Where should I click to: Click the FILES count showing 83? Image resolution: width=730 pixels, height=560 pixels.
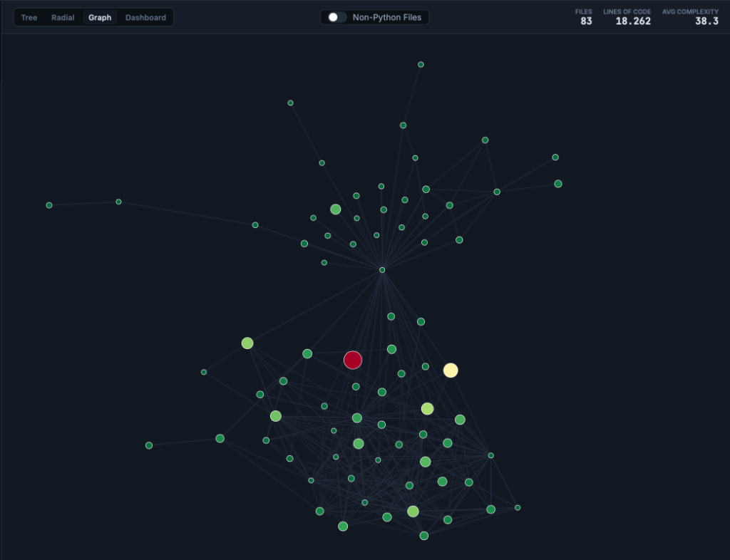point(583,17)
